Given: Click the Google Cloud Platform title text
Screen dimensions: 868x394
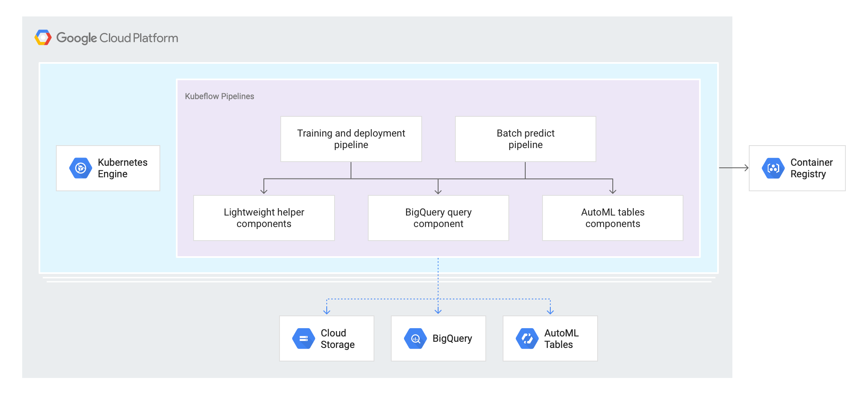Looking at the screenshot, I should [x=117, y=38].
